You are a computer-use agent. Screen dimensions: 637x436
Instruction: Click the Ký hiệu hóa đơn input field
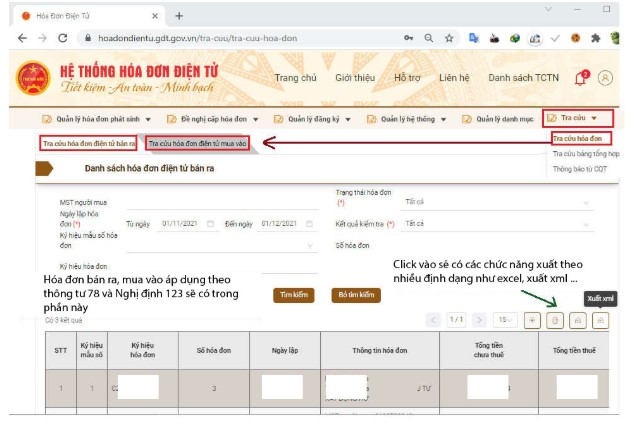coord(222,267)
